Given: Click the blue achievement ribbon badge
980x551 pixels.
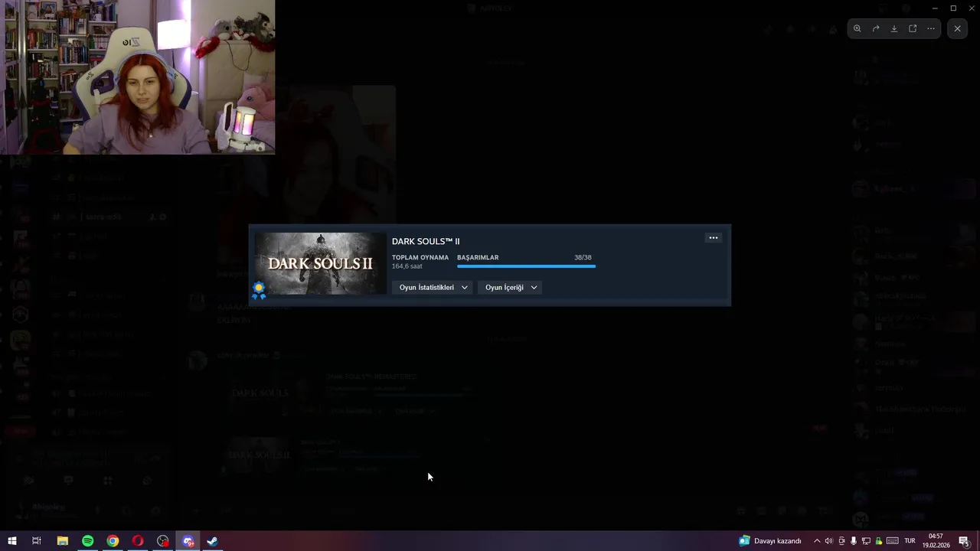Looking at the screenshot, I should pos(259,290).
